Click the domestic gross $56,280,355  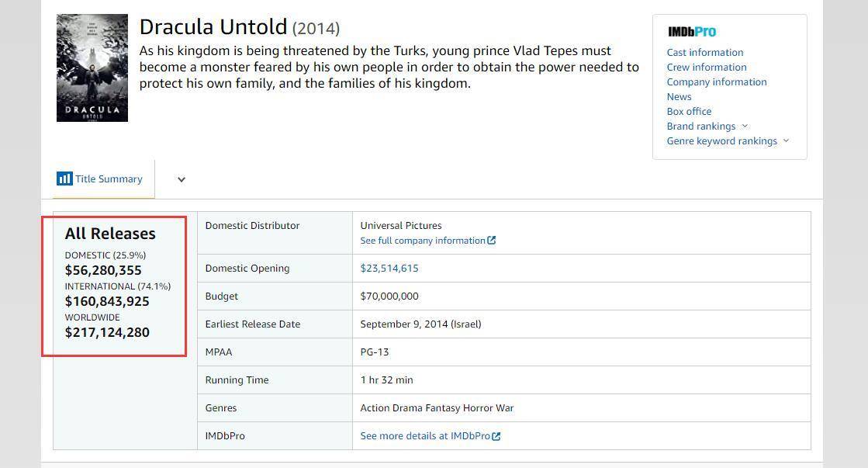tap(103, 270)
